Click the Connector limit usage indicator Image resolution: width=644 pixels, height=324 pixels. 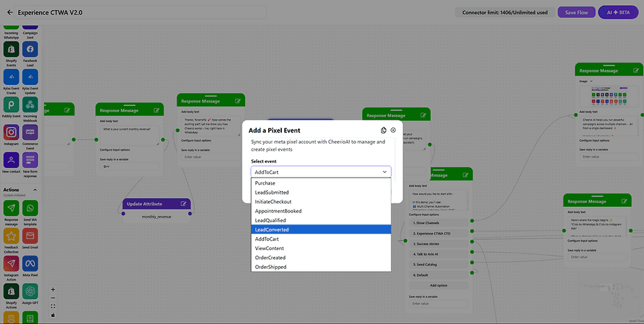pos(505,13)
